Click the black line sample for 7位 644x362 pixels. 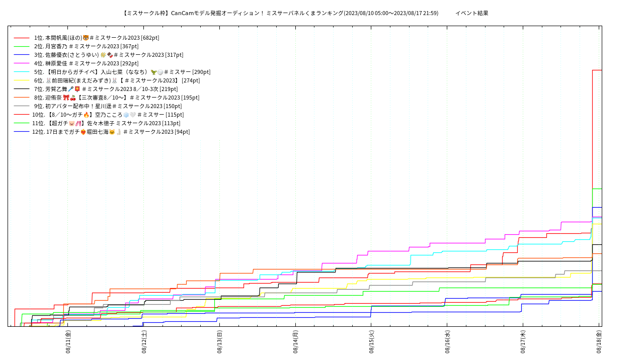(22, 89)
